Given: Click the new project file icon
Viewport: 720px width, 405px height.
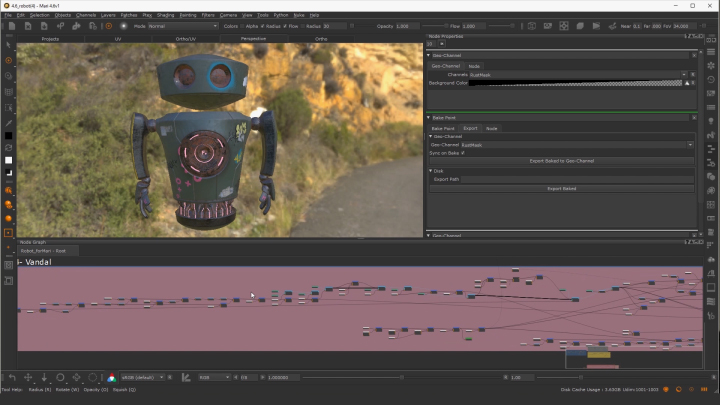Looking at the screenshot, I should pos(10,26).
